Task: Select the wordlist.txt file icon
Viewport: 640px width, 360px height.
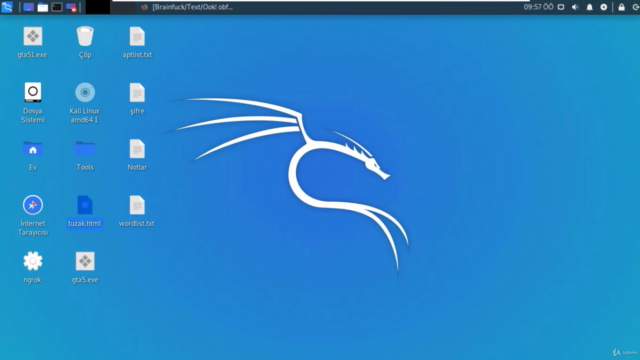Action: (x=137, y=211)
